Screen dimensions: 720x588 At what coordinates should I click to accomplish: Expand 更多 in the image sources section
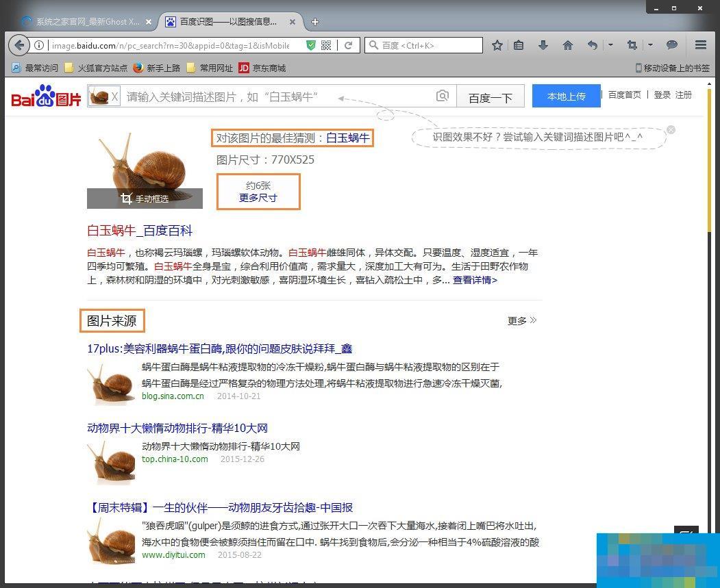(522, 320)
